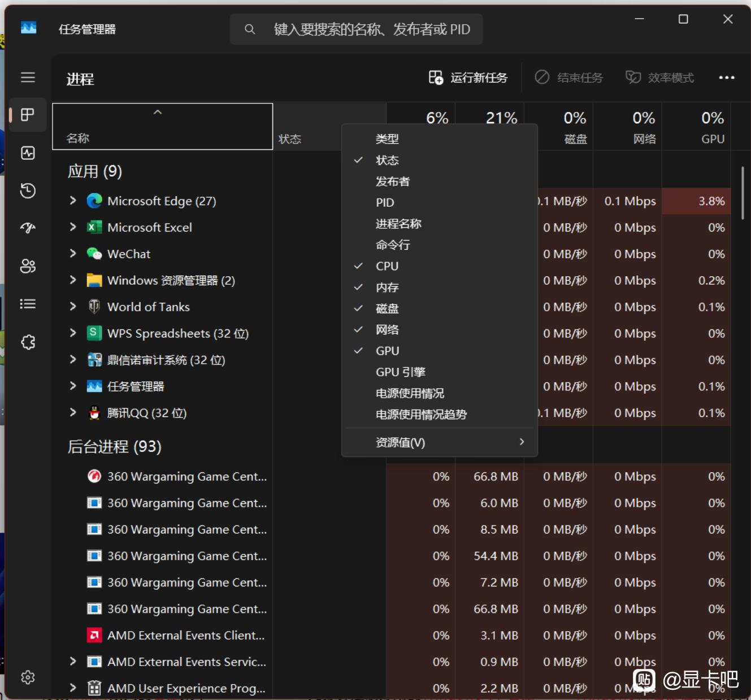This screenshot has width=751, height=700.
Task: Uncheck the 内存 column option
Action: click(439, 288)
